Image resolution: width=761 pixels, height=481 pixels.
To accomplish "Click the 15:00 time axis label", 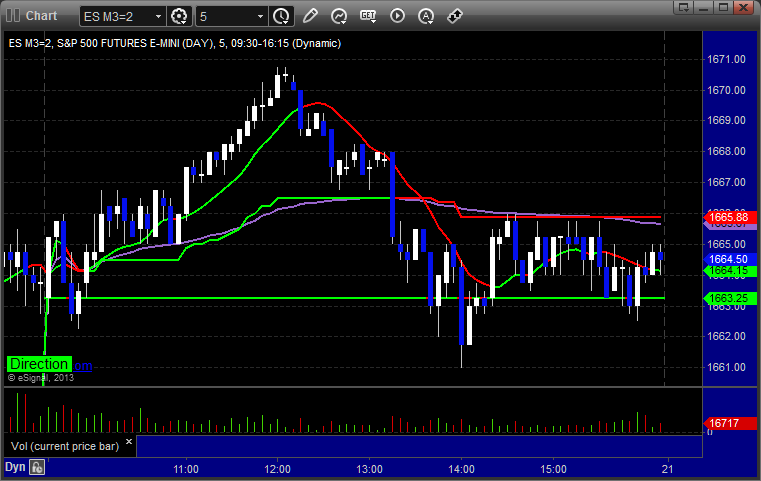I will [553, 469].
